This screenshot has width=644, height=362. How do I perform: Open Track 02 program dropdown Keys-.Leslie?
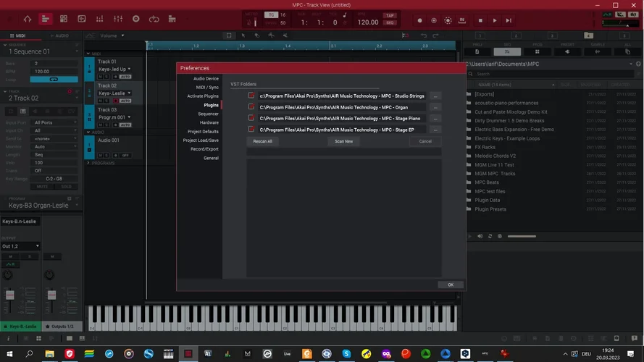[x=114, y=93]
